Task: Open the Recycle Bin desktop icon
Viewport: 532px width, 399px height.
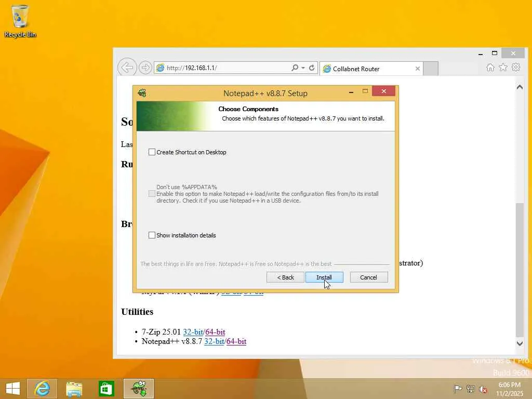Action: (20, 21)
